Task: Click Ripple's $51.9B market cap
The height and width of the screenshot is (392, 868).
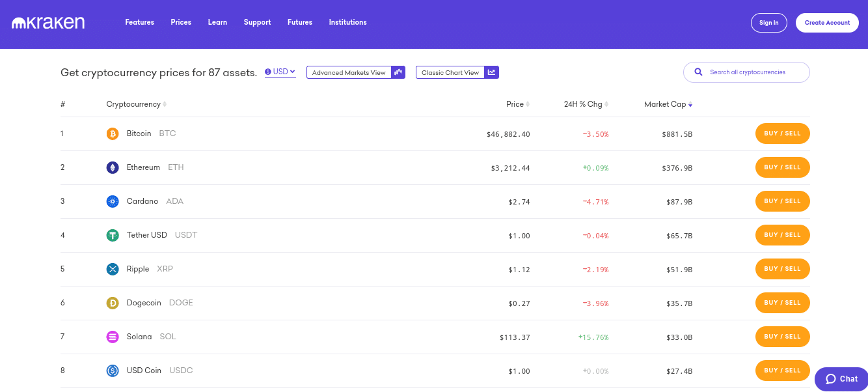Action: click(679, 270)
